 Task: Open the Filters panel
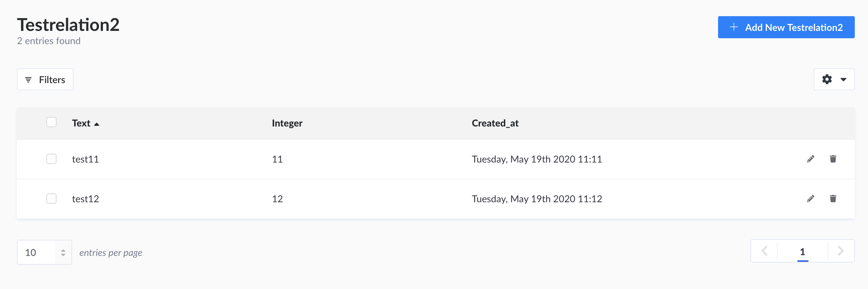(45, 79)
